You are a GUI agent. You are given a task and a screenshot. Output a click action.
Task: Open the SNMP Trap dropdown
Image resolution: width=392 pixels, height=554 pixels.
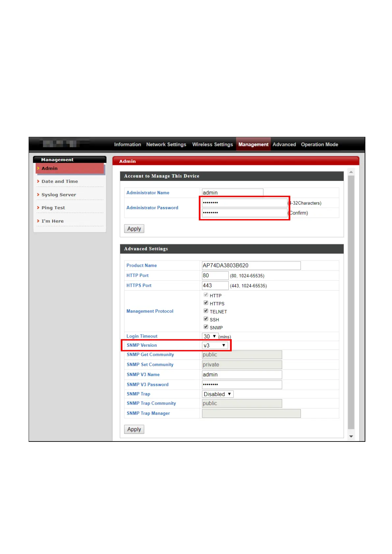click(x=218, y=394)
